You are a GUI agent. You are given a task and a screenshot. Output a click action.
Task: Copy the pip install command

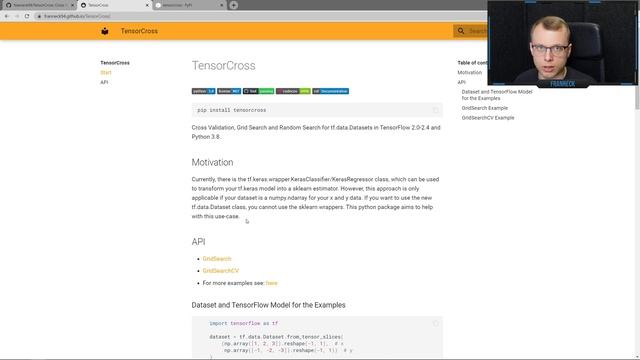(436, 110)
